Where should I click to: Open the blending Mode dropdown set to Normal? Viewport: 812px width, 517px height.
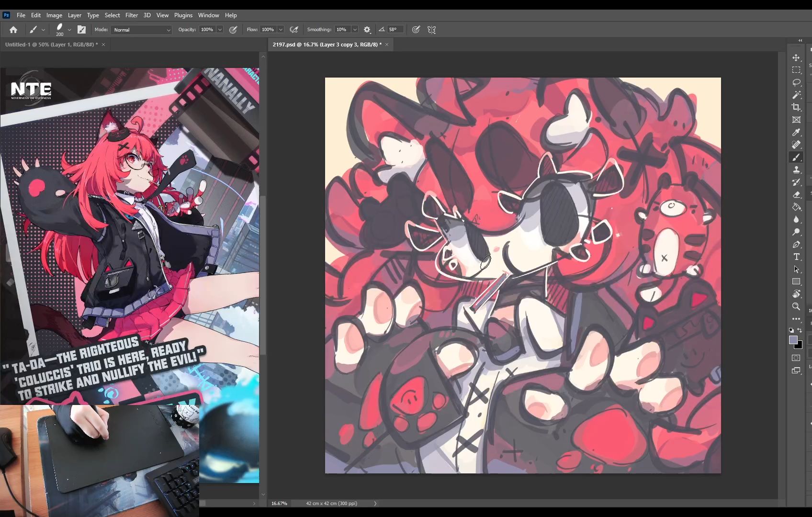pos(141,30)
